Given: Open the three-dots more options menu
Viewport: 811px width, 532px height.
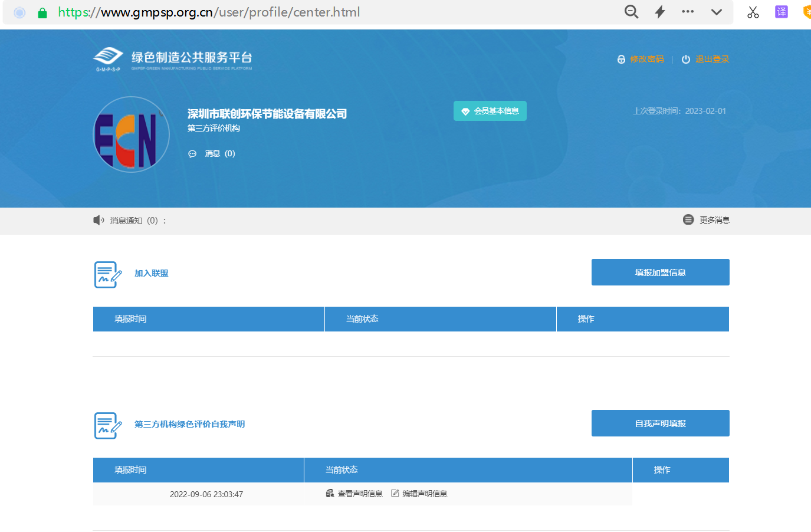Looking at the screenshot, I should (688, 11).
